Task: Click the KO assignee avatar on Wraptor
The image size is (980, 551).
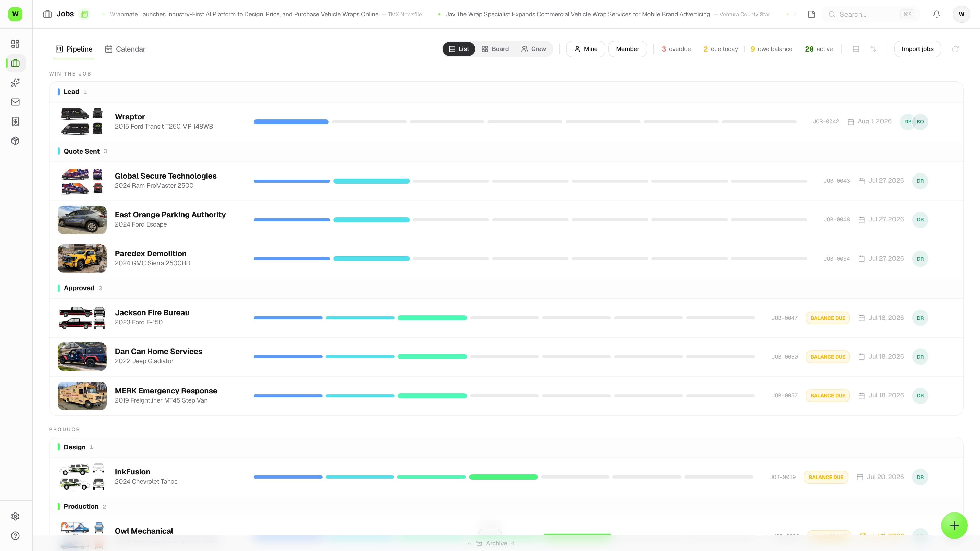Action: point(920,122)
